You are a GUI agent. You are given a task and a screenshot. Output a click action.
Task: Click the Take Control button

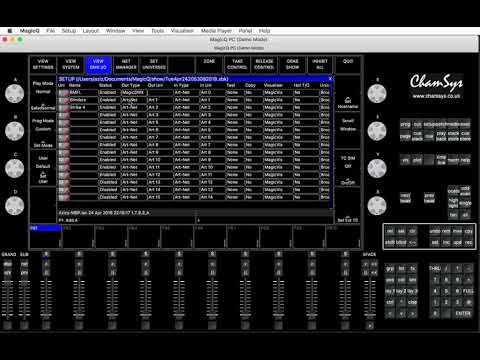click(x=237, y=64)
